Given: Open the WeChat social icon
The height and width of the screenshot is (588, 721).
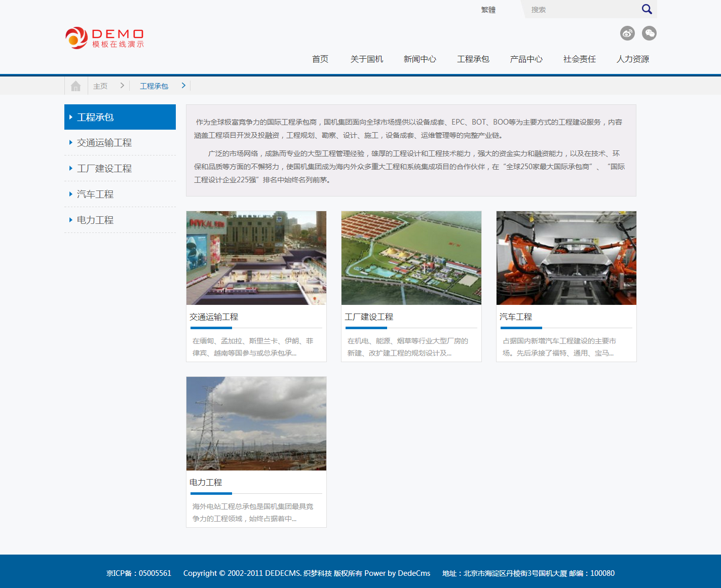Looking at the screenshot, I should (649, 33).
